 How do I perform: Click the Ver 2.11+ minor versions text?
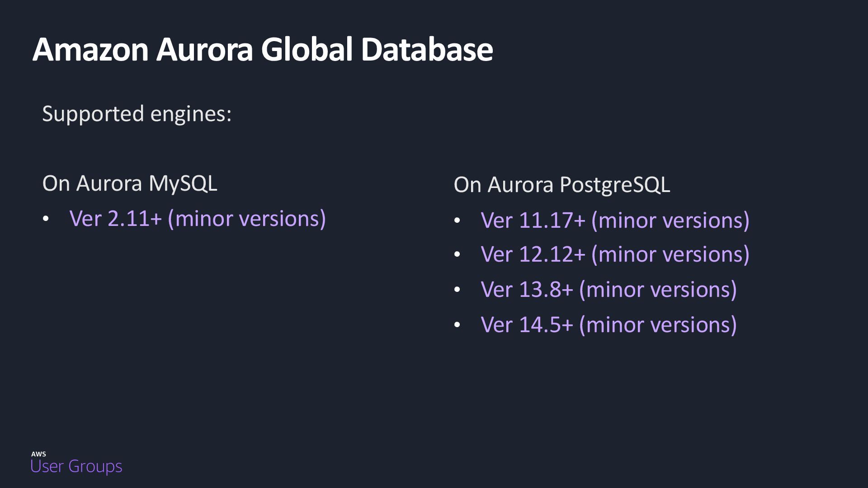(198, 219)
